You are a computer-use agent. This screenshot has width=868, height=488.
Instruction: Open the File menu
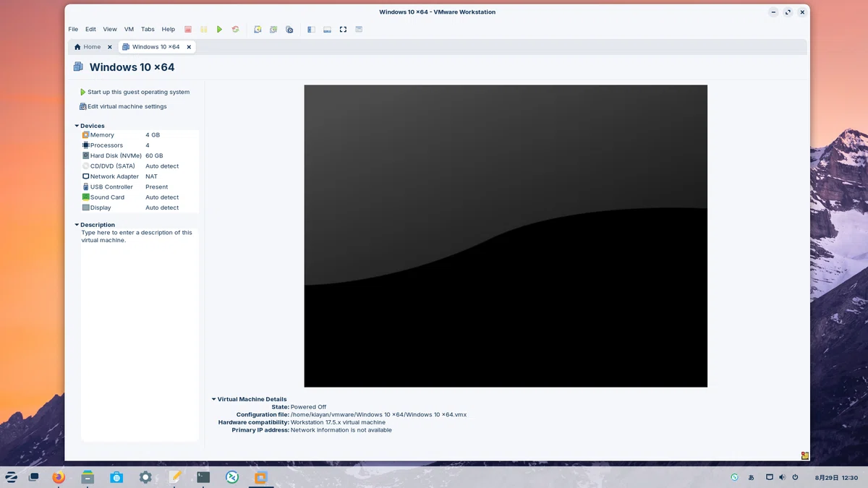pyautogui.click(x=73, y=30)
